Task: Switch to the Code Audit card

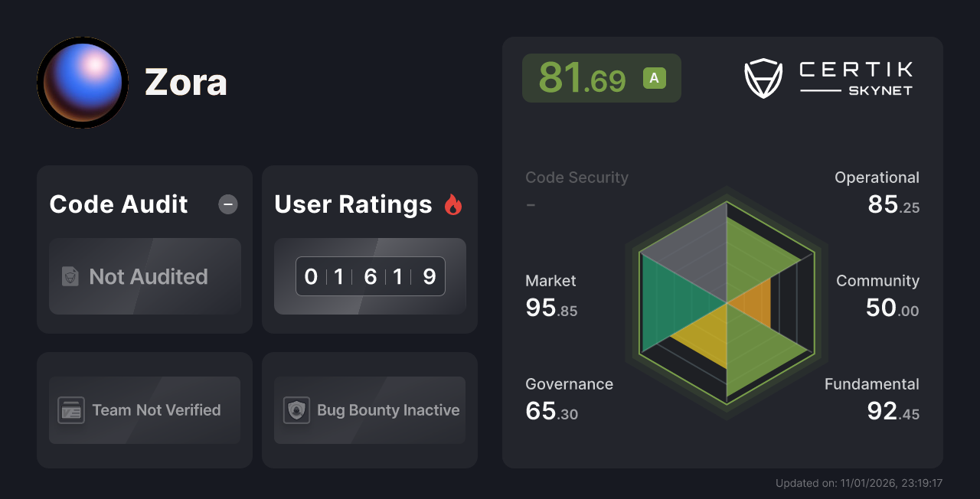Action: 145,249
